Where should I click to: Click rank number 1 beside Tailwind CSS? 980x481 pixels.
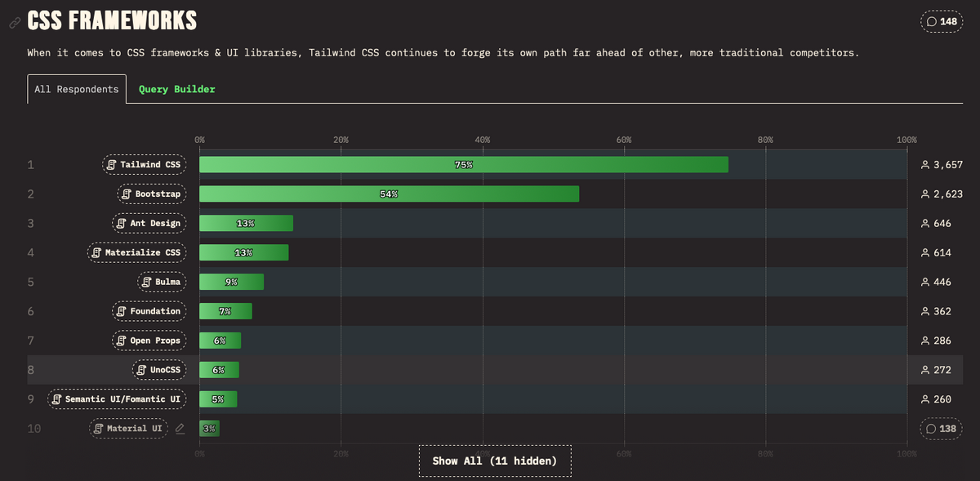click(31, 165)
